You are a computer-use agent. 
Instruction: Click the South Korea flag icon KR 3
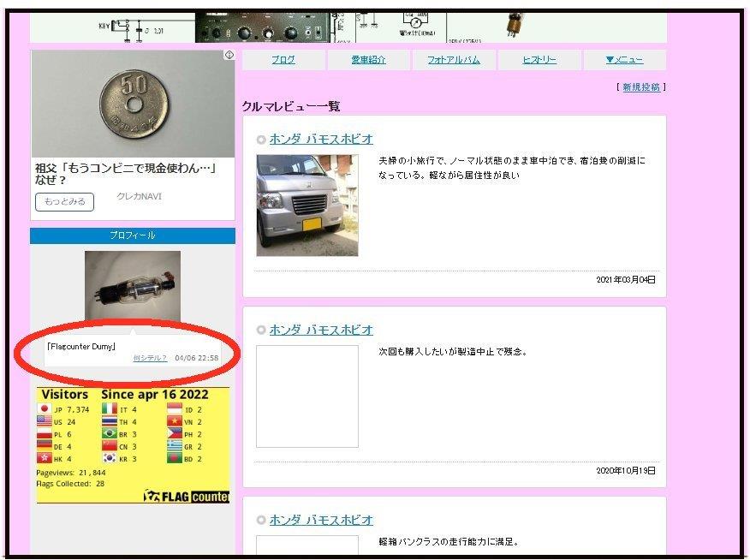tap(110, 458)
